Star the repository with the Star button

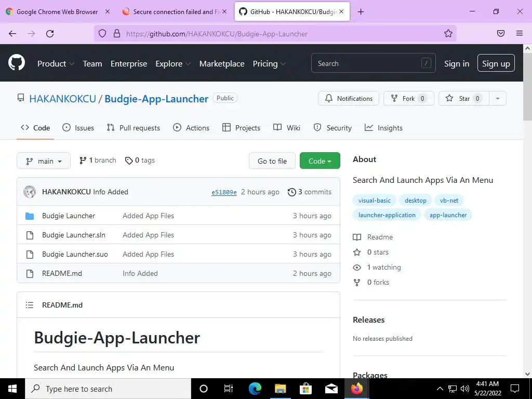464,98
